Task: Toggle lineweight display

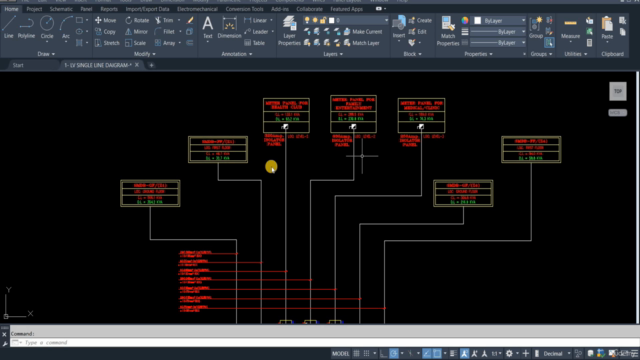Action: (453, 353)
